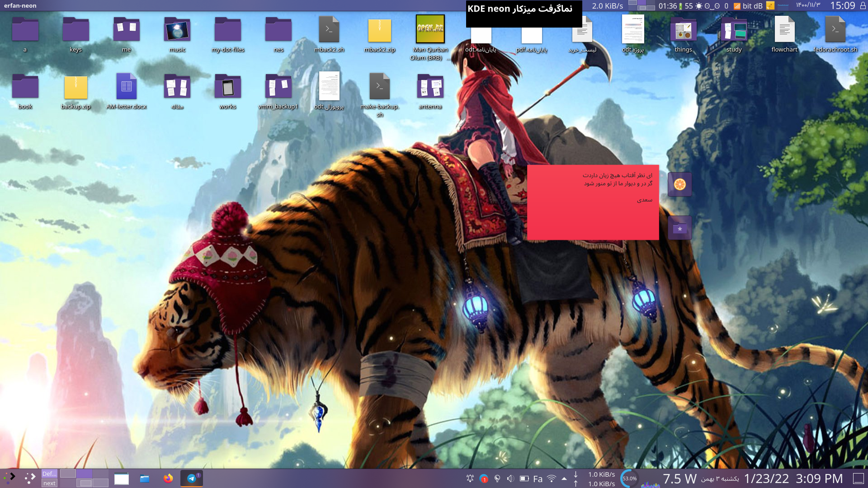Open the Wi-Fi network tray icon
The image size is (868, 488).
[552, 479]
